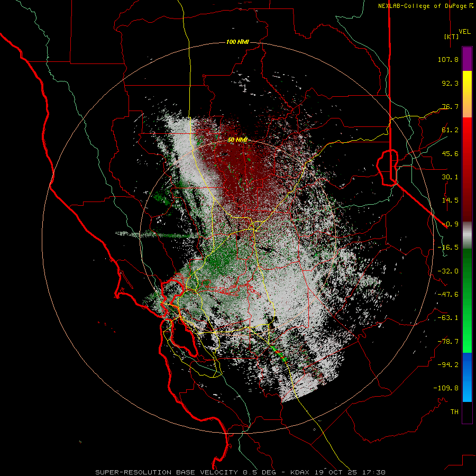Click the -63.1 velocity scale value
Screen dimensions: 476x476
[448, 318]
